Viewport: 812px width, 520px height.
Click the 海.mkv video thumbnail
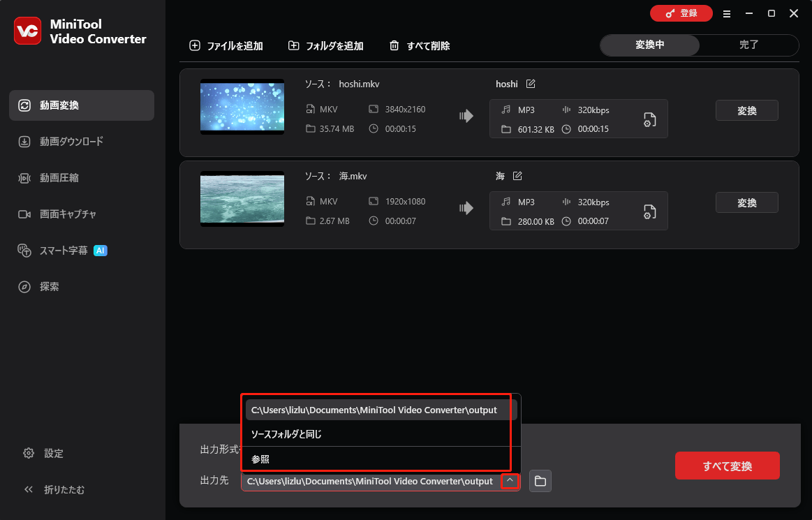pyautogui.click(x=242, y=199)
